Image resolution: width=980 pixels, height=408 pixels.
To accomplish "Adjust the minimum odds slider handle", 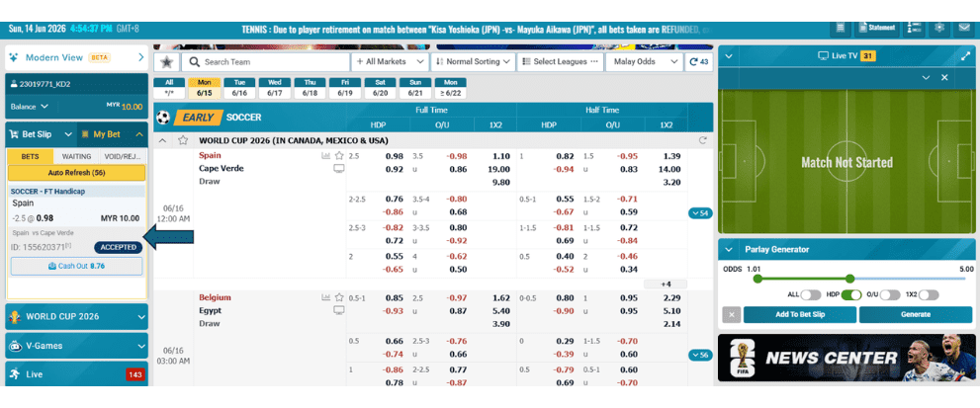I will 758,279.
